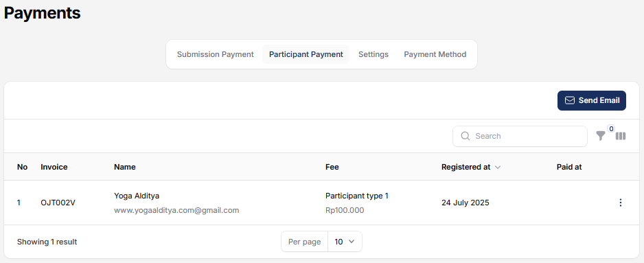Open row actions three-dot menu

tap(621, 203)
